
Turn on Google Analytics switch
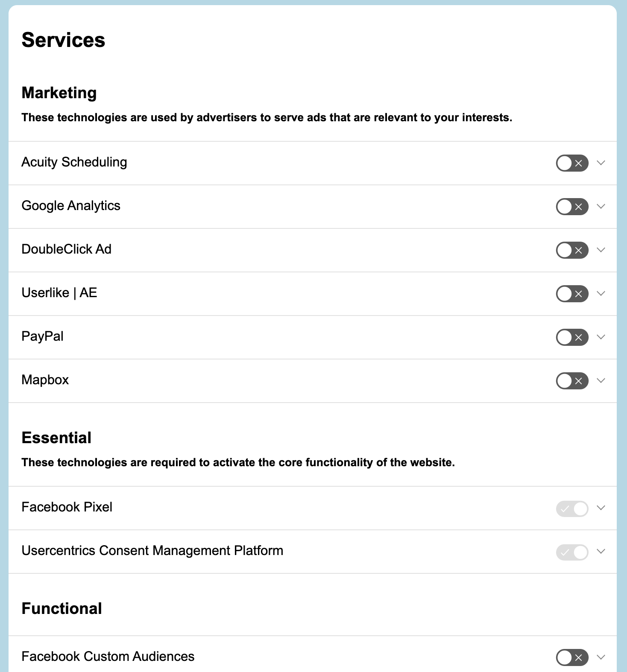click(572, 207)
